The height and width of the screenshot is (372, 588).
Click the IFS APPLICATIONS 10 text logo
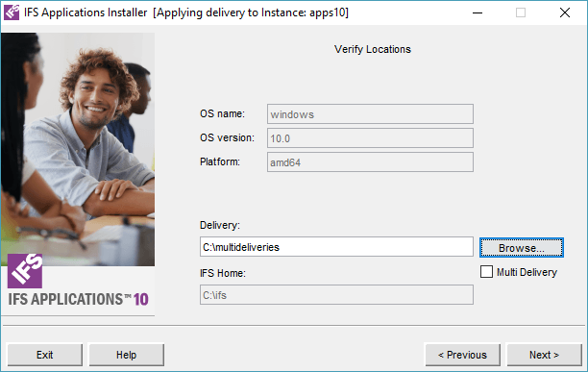[x=79, y=299]
